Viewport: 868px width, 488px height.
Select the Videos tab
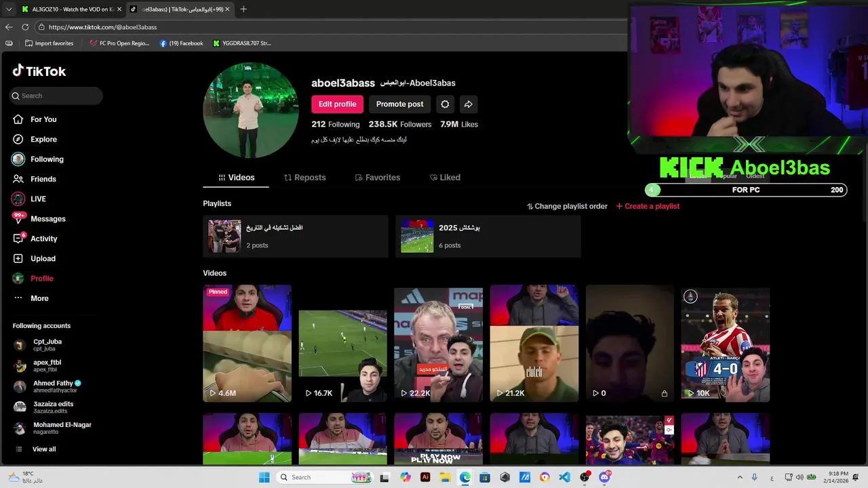click(236, 178)
